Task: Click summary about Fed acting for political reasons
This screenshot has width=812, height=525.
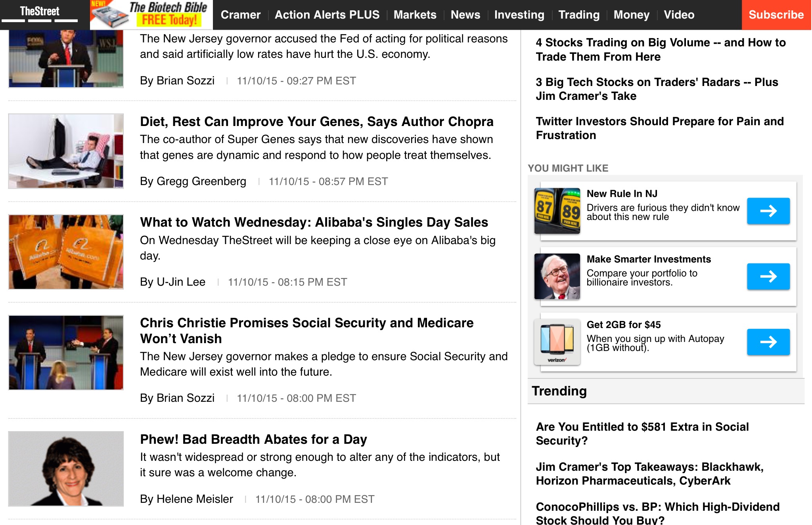Action: coord(324,46)
